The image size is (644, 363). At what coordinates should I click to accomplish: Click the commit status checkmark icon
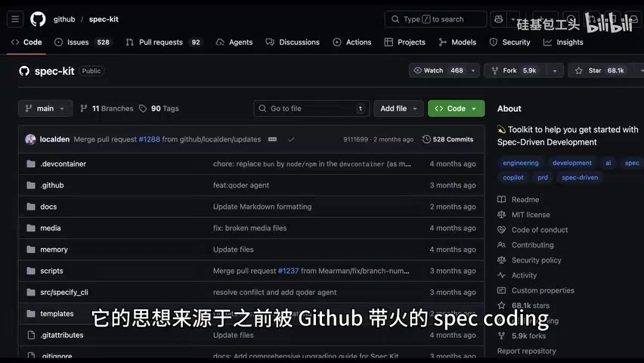click(291, 139)
